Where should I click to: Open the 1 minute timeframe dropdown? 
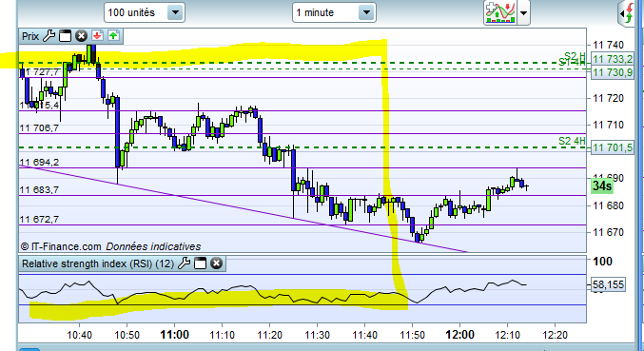pyautogui.click(x=334, y=12)
